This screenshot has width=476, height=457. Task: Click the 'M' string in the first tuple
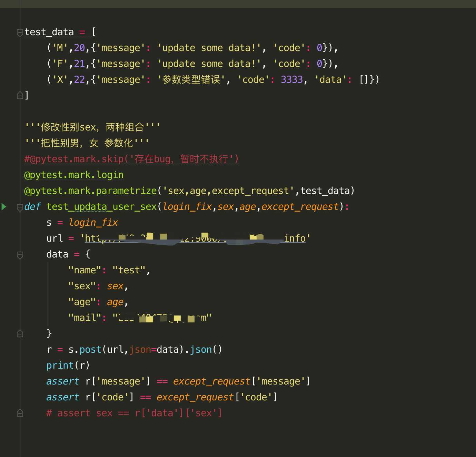click(x=60, y=48)
